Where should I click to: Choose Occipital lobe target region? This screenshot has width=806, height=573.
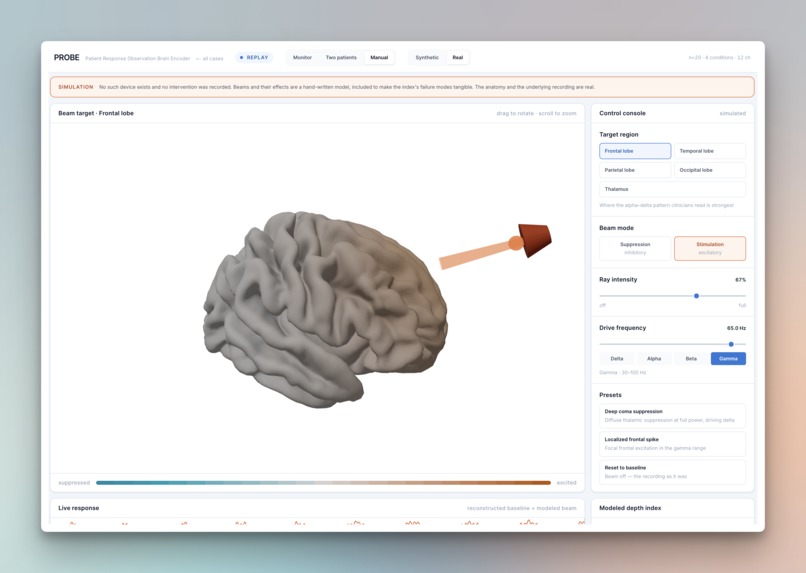(710, 170)
